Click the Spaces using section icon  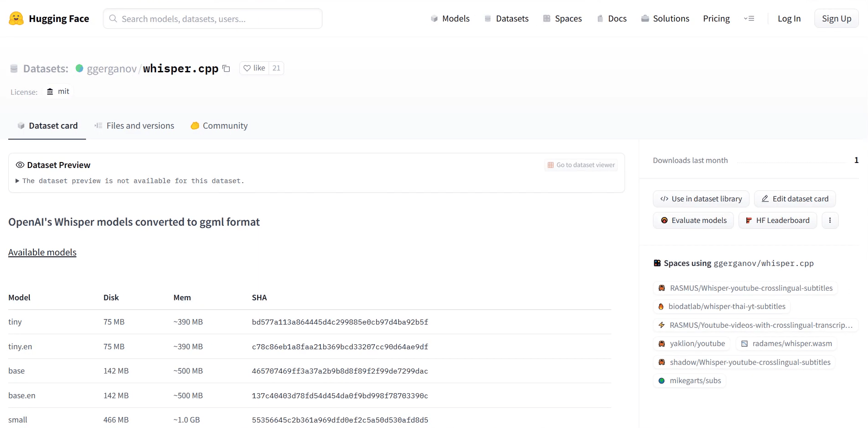click(657, 263)
